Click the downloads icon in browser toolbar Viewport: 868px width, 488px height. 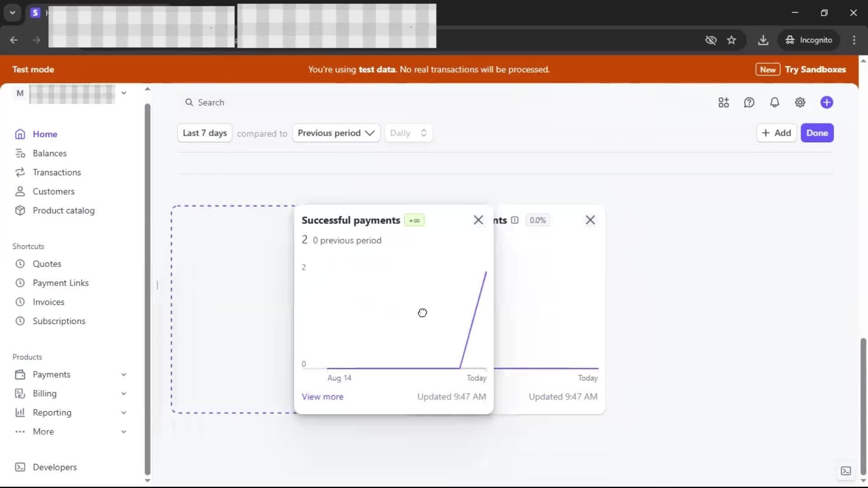(763, 40)
